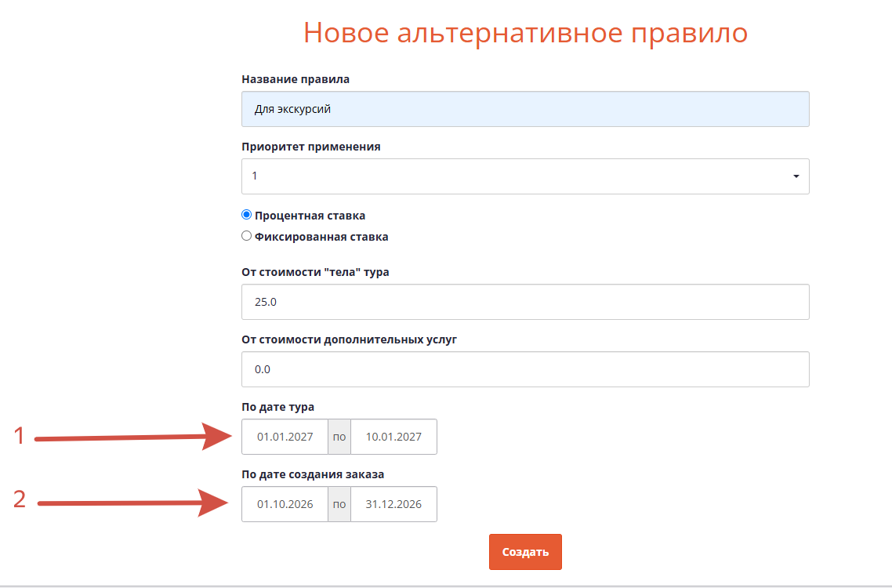Click the "Новое альтернативное правило" heading
892x588 pixels.
[525, 32]
